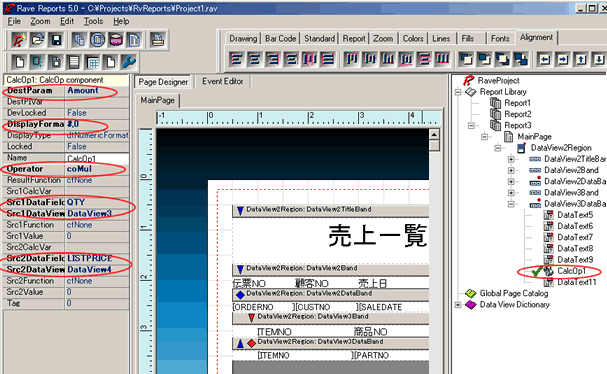The image size is (607, 374).
Task: Click the dashed-selection component icon in the lower toolbar
Action: (x=37, y=62)
